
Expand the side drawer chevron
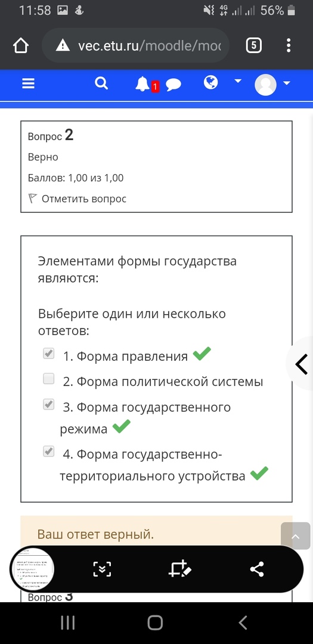pyautogui.click(x=301, y=364)
